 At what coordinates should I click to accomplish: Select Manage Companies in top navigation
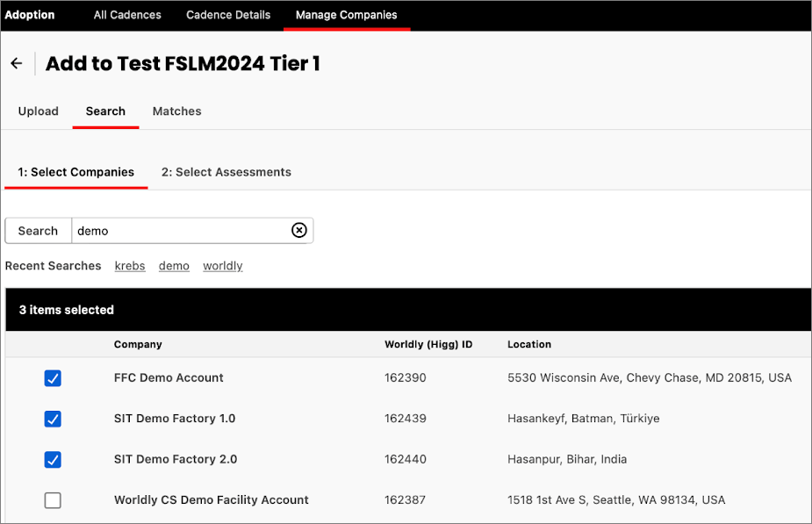click(x=346, y=15)
